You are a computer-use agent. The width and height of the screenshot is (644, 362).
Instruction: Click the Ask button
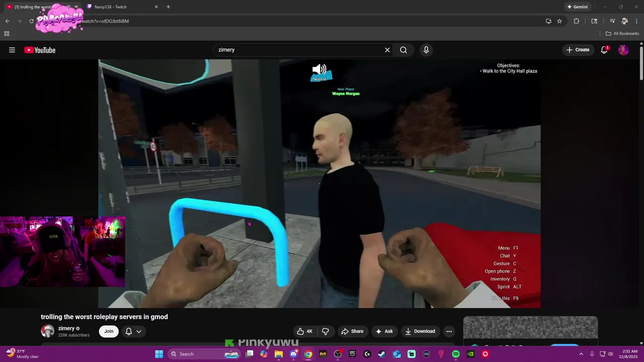click(384, 331)
